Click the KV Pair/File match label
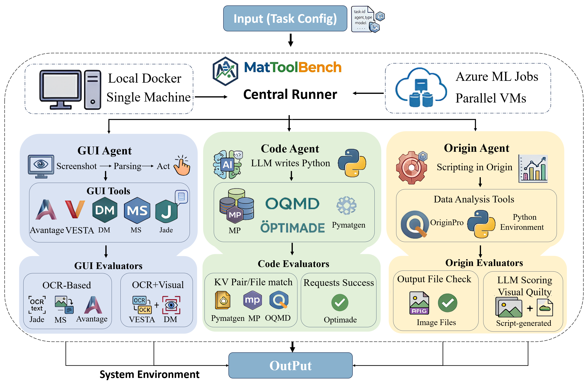 [x=253, y=282]
